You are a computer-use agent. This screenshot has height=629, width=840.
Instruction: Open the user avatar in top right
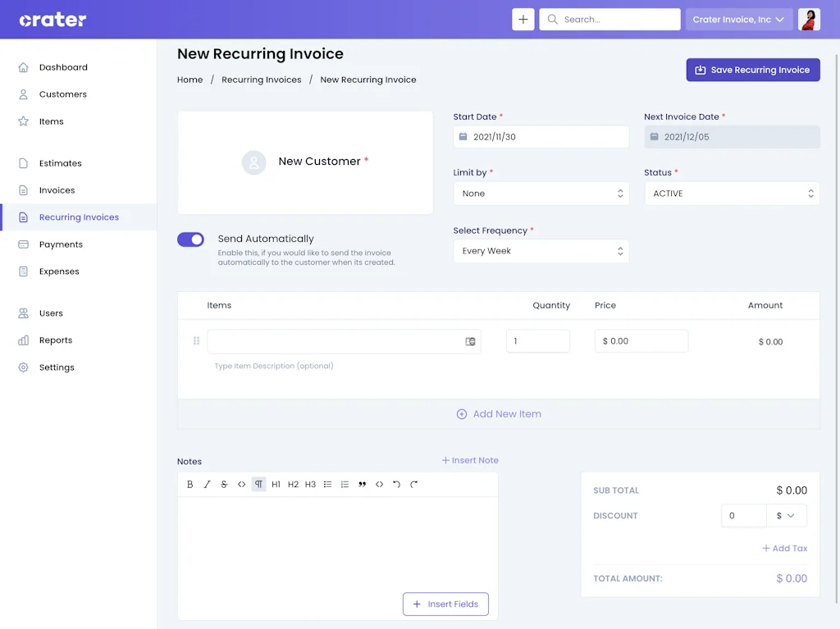(x=809, y=20)
